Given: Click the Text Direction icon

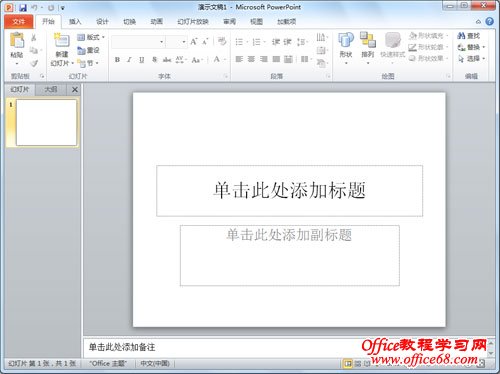Looking at the screenshot, I should (321, 37).
